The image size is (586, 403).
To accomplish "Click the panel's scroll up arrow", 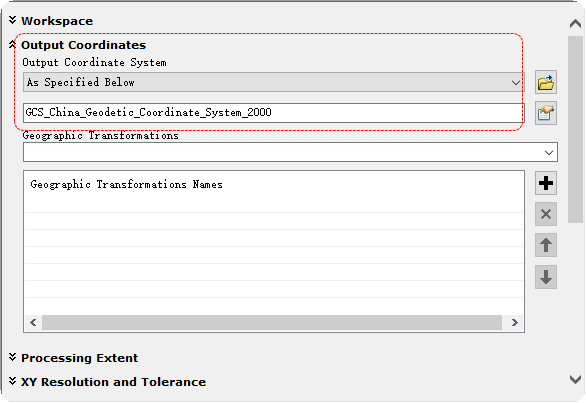I will click(x=576, y=24).
